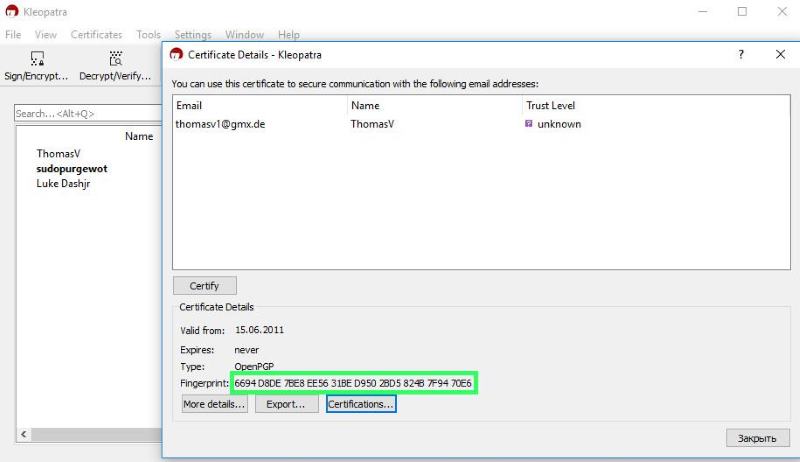Focus the certificate search field

point(88,113)
